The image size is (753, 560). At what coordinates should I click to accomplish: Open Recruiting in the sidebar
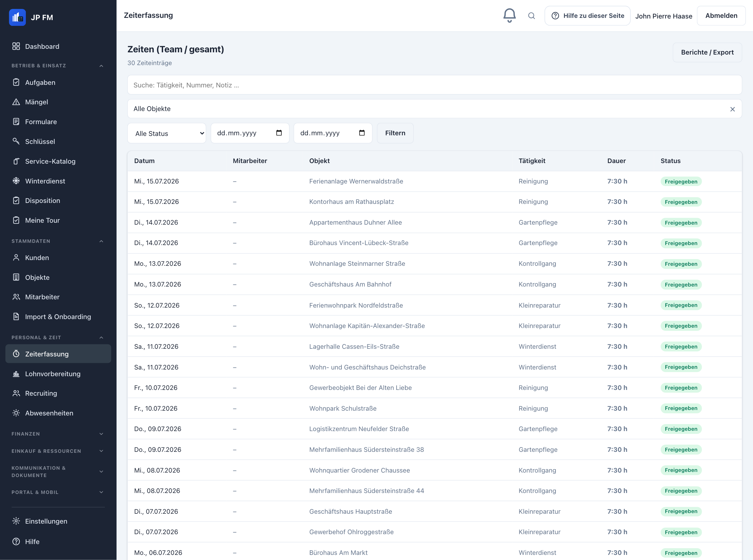(x=58, y=393)
